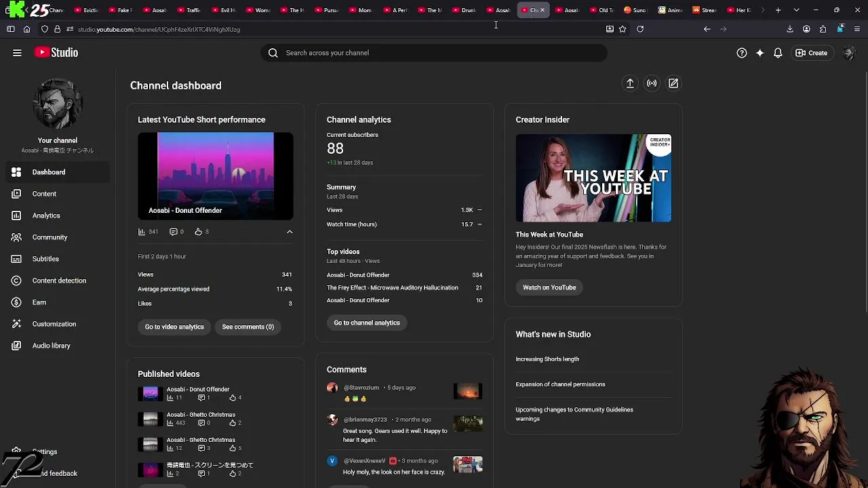
Task: Open the browser application hamburger menu
Action: pyautogui.click(x=857, y=29)
